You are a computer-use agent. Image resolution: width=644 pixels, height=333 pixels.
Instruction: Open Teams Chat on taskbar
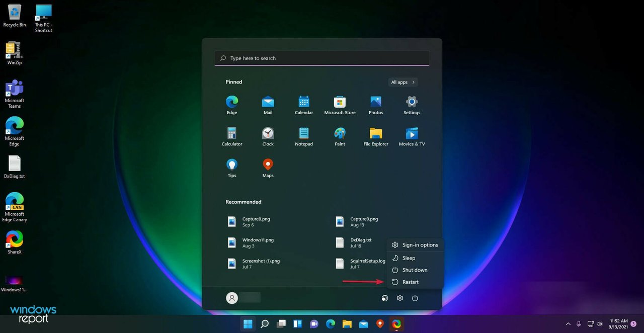[314, 324]
